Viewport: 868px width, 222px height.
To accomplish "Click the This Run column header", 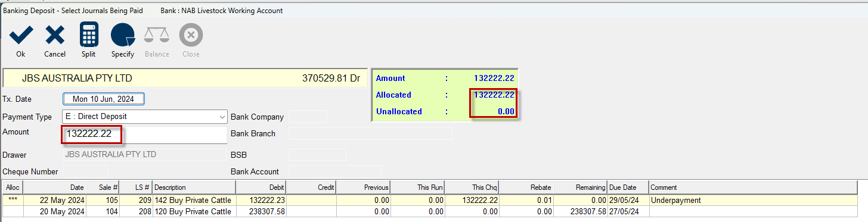I will (x=417, y=187).
